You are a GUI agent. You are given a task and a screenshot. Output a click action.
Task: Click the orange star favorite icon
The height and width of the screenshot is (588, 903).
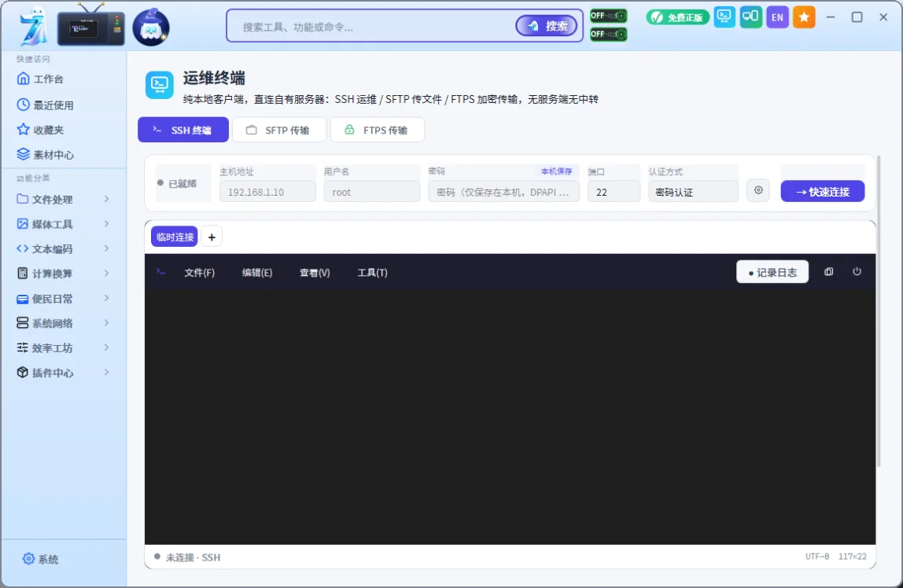coord(804,17)
